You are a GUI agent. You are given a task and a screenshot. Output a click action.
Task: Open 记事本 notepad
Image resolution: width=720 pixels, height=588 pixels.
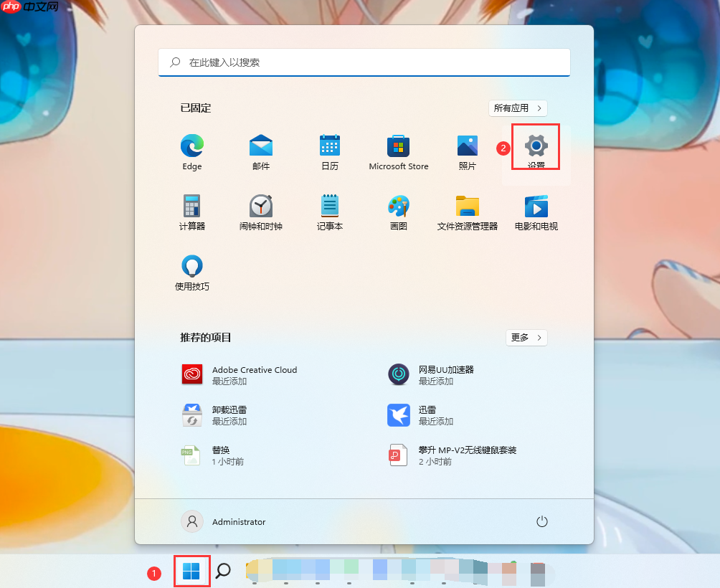(x=329, y=207)
